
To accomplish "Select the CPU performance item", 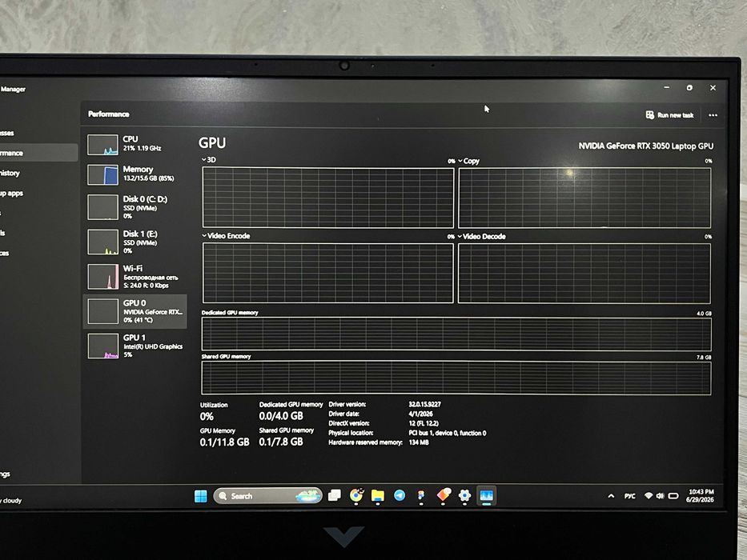I will [x=135, y=144].
